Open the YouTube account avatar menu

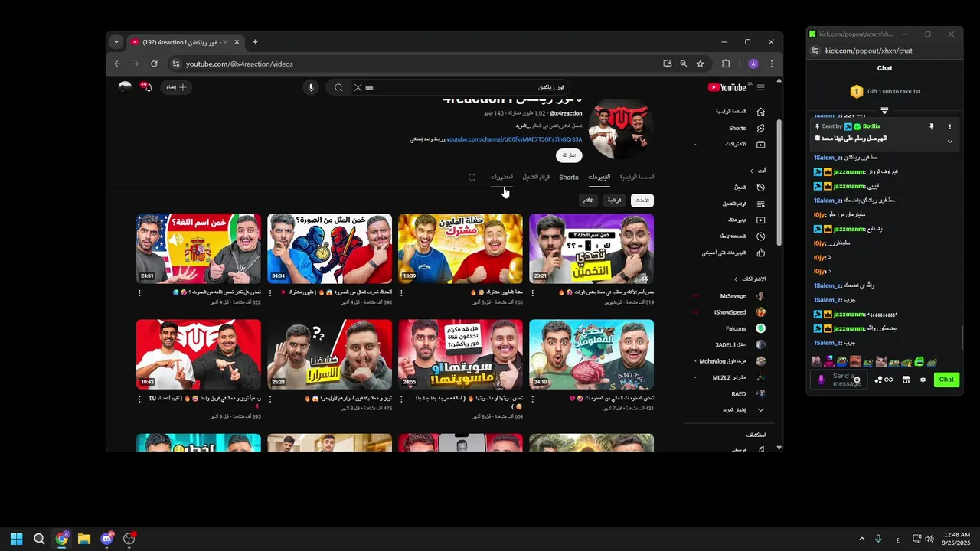tap(125, 87)
